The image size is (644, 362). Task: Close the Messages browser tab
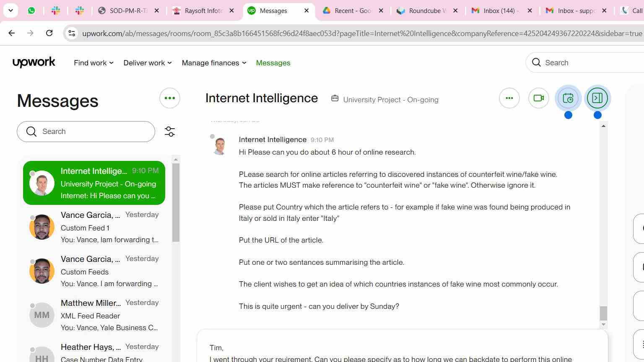[306, 10]
